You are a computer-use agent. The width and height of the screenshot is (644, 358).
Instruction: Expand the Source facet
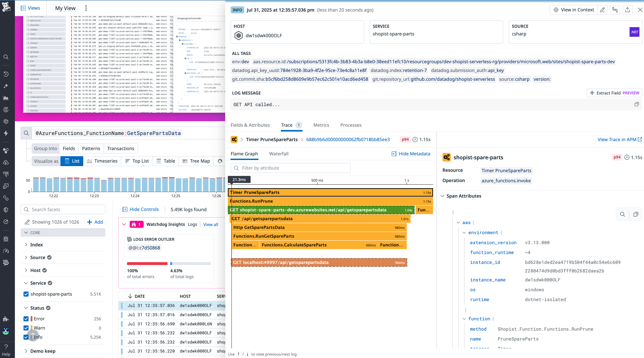pyautogui.click(x=26, y=257)
